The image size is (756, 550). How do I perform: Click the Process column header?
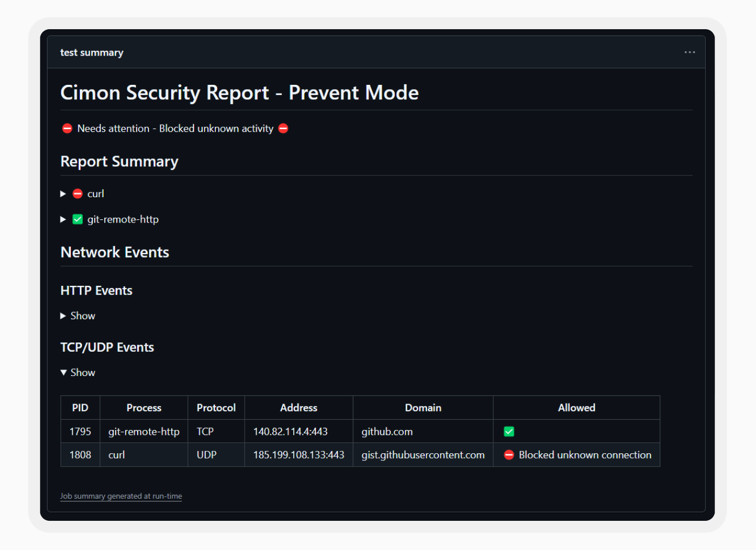tap(144, 408)
